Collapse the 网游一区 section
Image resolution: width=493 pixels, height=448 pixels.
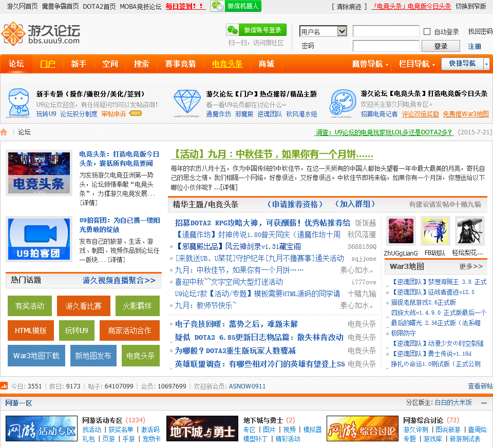point(484,403)
